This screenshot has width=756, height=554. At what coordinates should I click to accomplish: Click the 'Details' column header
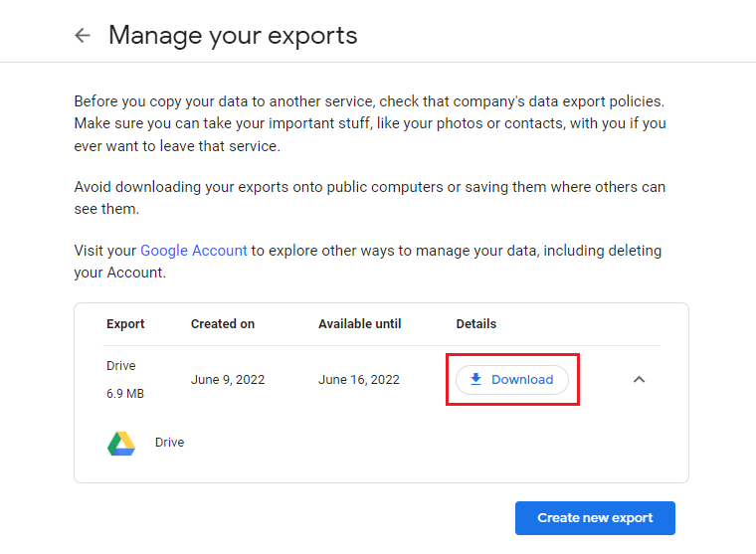[475, 324]
